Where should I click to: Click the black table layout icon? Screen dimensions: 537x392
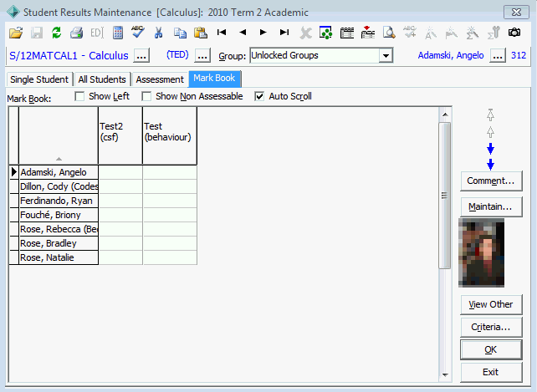(x=347, y=33)
